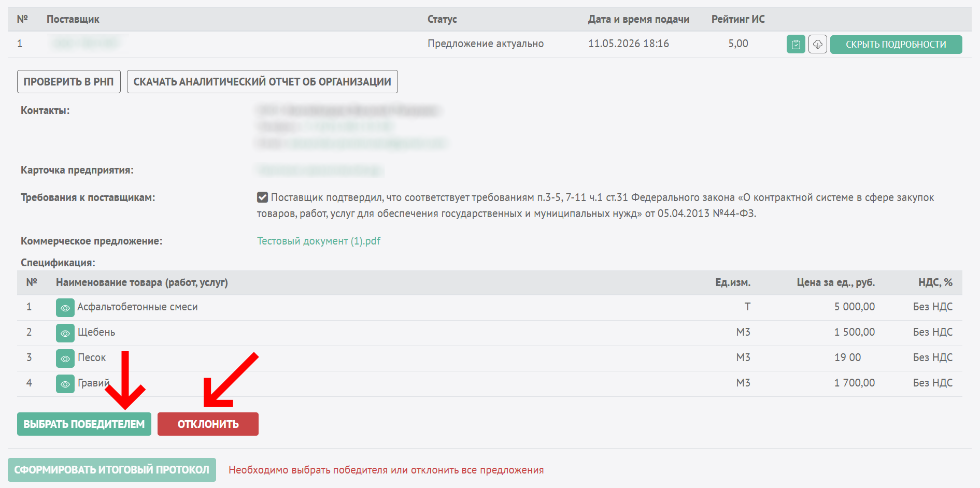
Task: Click Статус column header
Action: (442, 19)
